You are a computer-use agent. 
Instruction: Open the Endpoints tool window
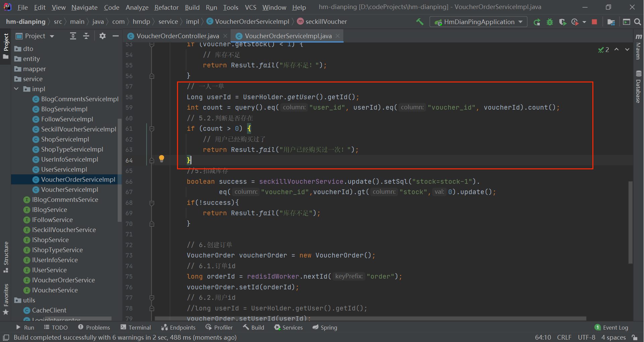pos(178,328)
